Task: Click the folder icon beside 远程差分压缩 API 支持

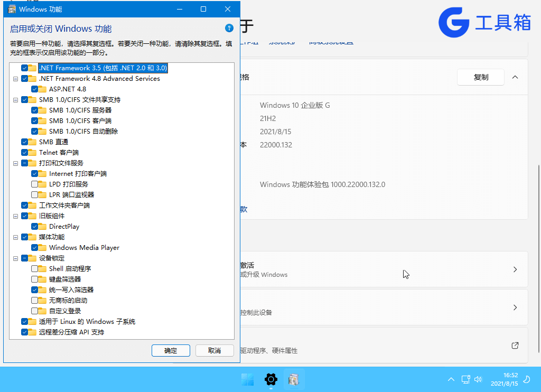Action: [x=32, y=332]
